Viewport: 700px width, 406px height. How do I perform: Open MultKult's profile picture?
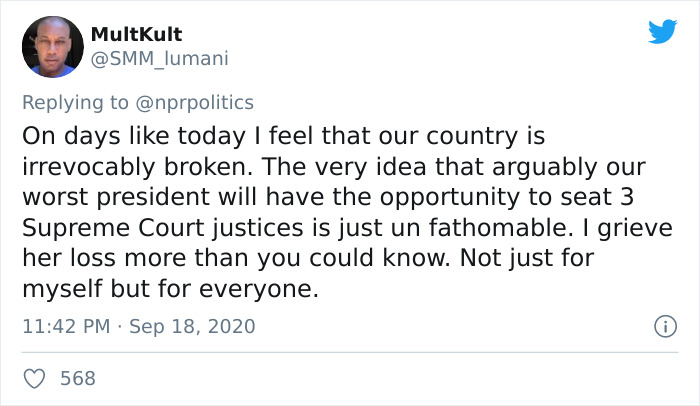pyautogui.click(x=52, y=46)
